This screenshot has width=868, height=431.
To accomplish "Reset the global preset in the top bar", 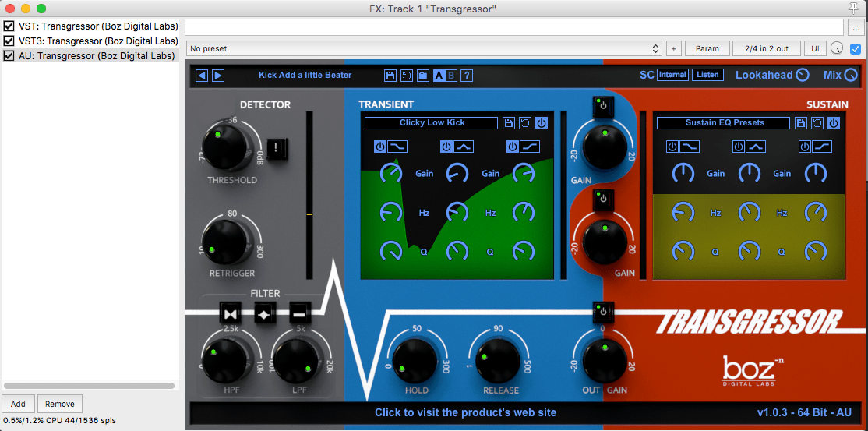I will click(x=407, y=76).
